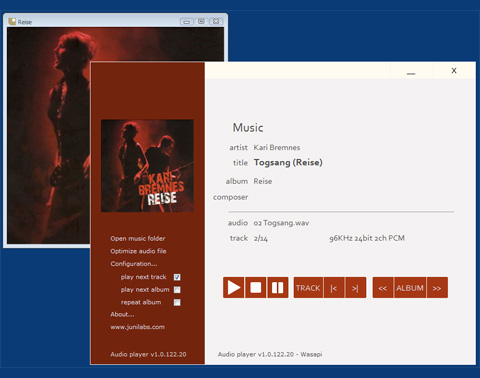Click the TRACK label button
The height and width of the screenshot is (378, 480).
(308, 288)
